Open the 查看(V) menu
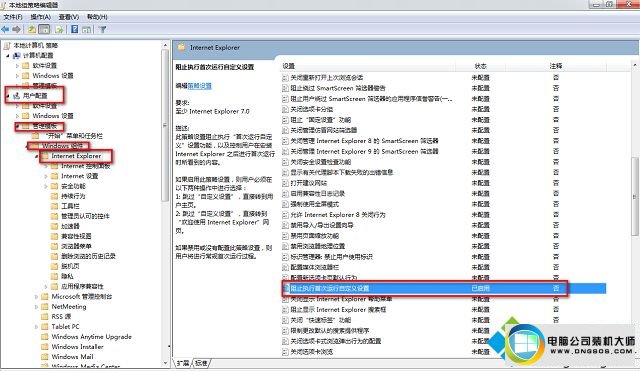 click(69, 17)
